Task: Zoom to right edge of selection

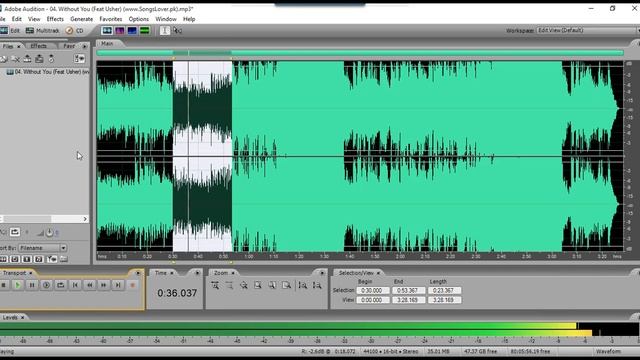Action: pos(287,285)
